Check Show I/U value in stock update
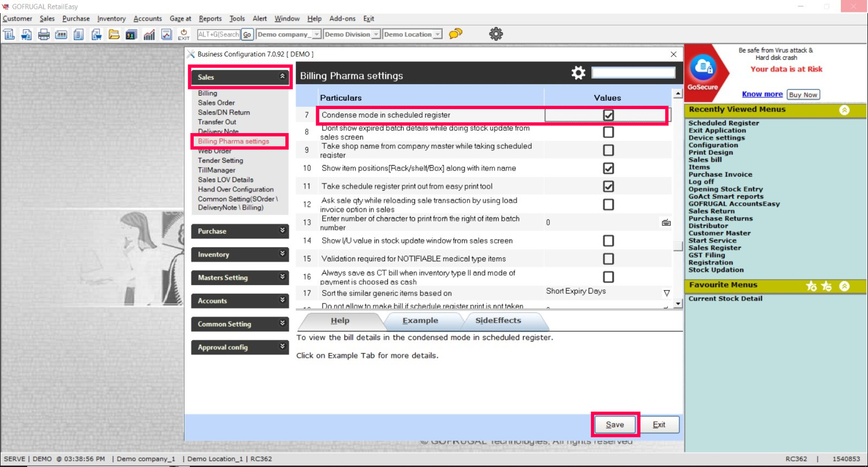Viewport: 868px width, 467px height. 609,241
